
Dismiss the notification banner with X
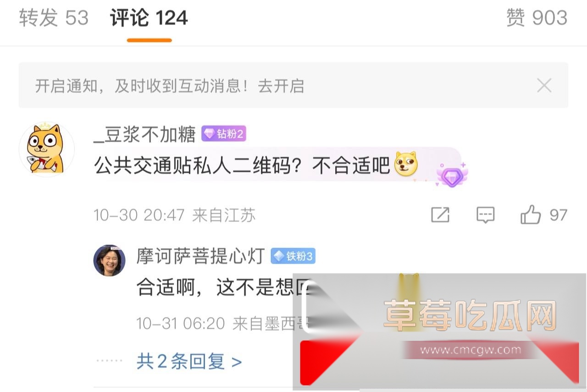point(544,85)
